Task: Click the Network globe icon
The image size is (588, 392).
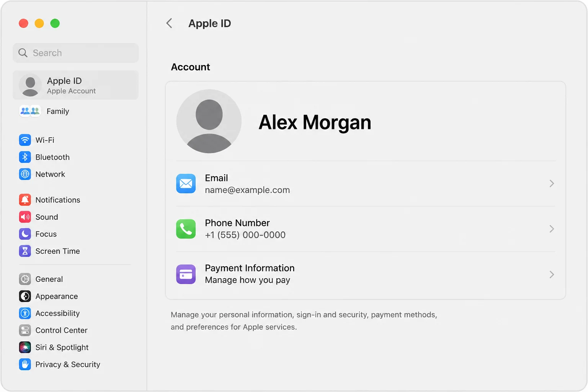Action: [25, 174]
